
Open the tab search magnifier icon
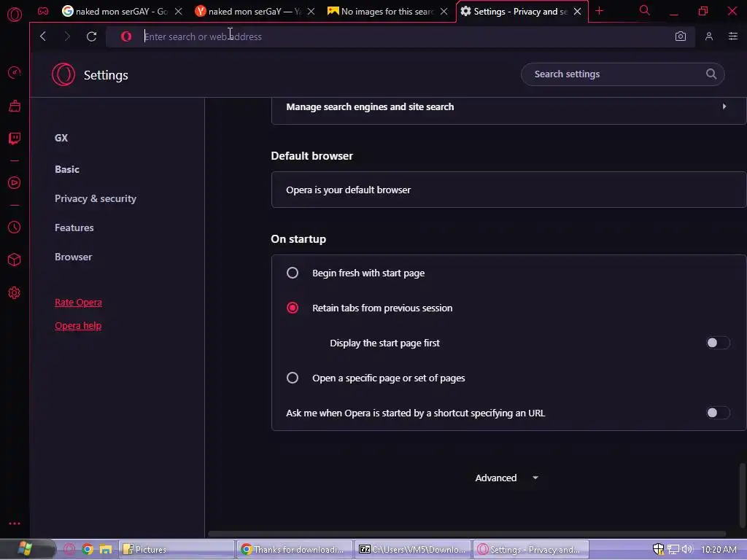[644, 10]
